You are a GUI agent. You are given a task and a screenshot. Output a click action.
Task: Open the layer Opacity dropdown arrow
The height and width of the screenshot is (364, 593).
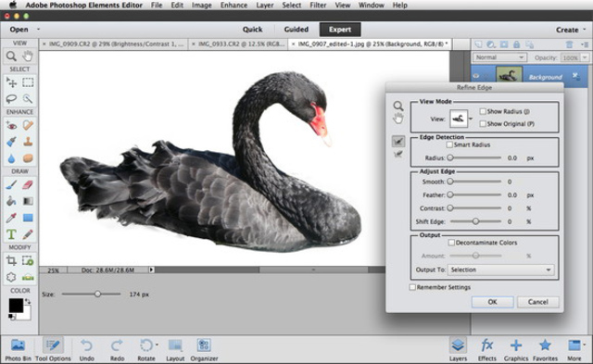pos(585,57)
